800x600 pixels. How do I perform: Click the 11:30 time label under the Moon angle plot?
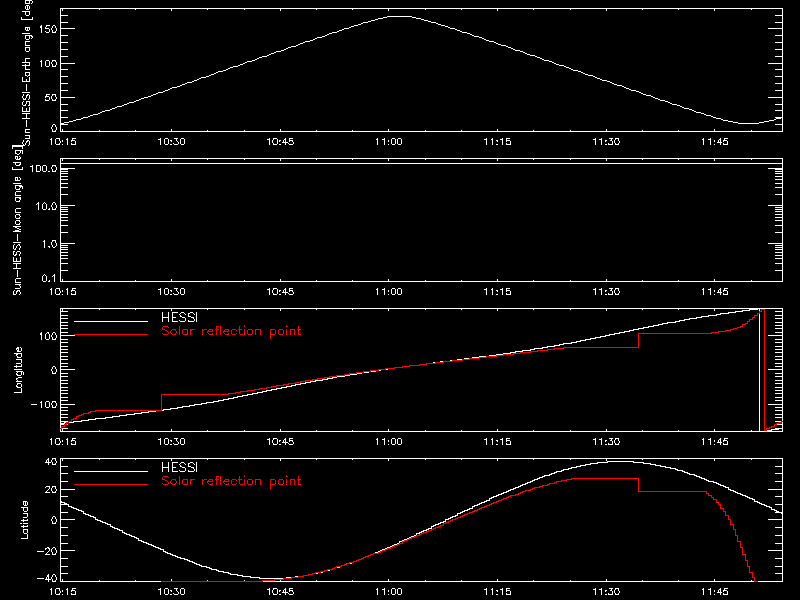(606, 292)
